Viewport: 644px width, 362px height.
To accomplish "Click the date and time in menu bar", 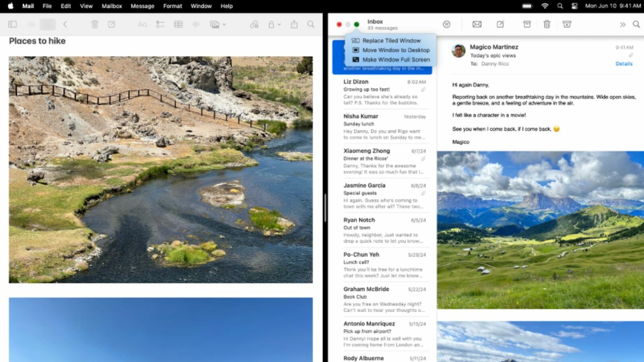I will click(613, 6).
